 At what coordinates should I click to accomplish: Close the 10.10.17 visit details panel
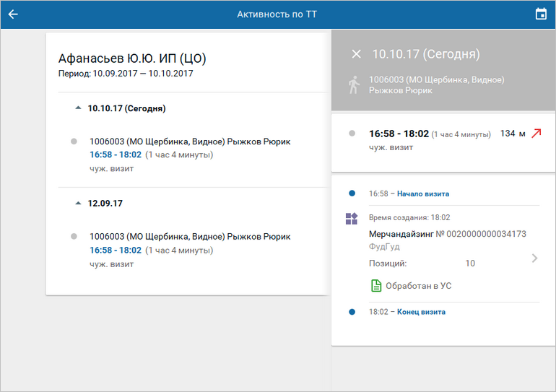(x=357, y=54)
